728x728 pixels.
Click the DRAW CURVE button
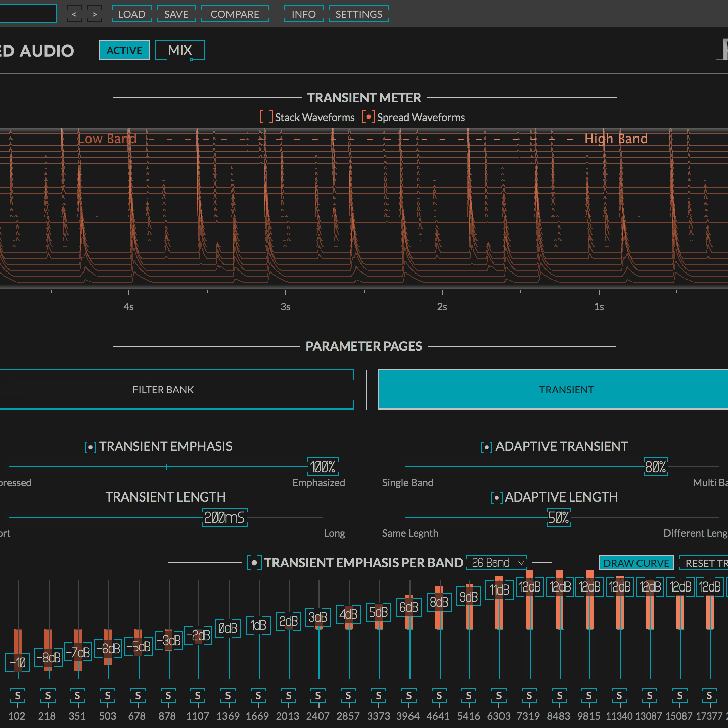636,563
